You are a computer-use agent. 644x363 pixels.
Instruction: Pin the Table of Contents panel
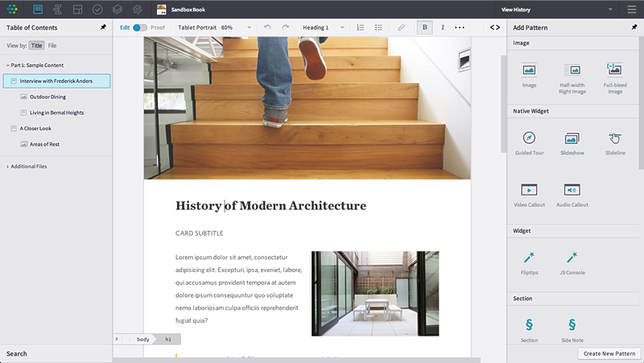103,27
